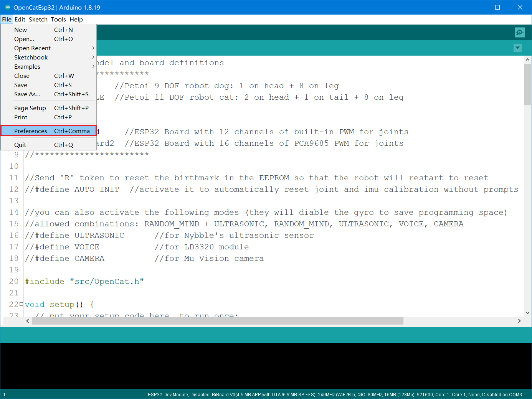This screenshot has height=399, width=532.
Task: Click the vertical scrollbar up arrow
Action: [x=527, y=60]
